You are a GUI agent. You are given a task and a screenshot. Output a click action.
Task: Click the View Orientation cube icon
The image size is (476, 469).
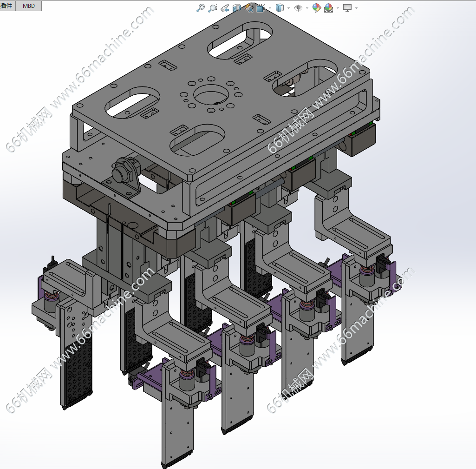click(x=261, y=7)
